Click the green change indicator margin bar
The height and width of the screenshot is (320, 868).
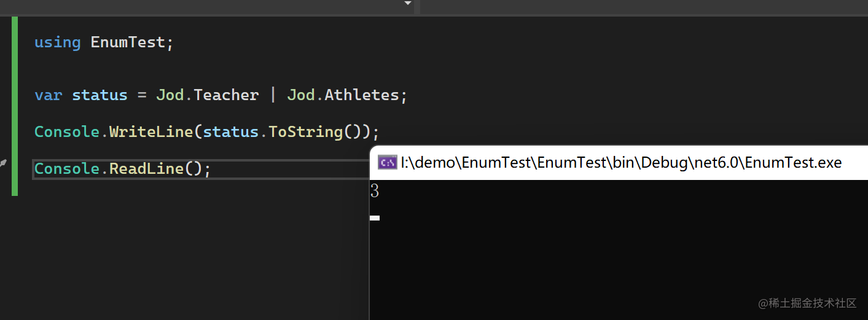15,106
